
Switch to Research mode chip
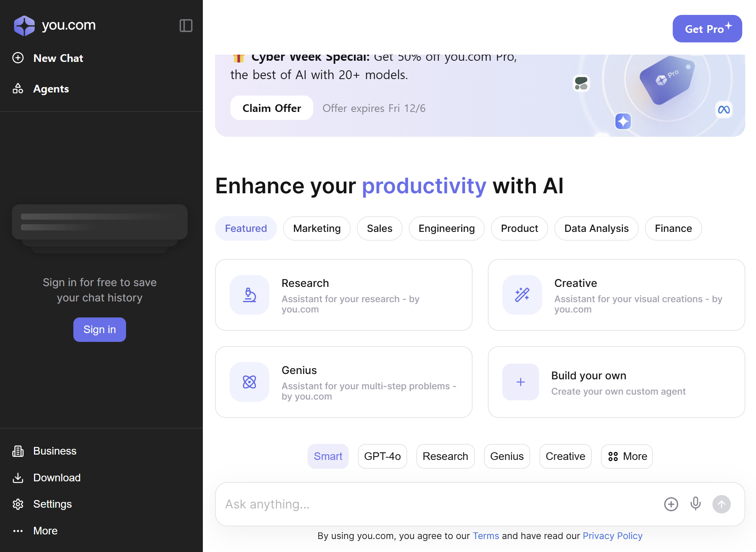coord(445,456)
